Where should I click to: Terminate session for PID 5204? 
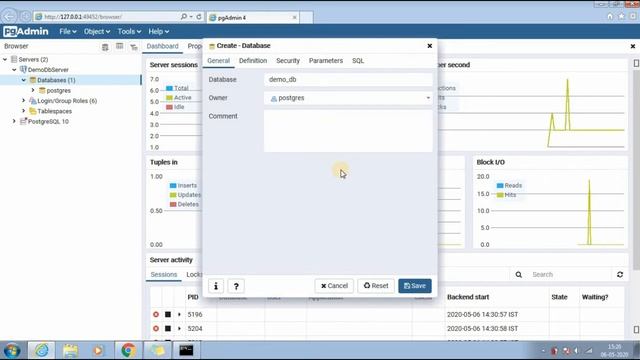click(x=156, y=328)
